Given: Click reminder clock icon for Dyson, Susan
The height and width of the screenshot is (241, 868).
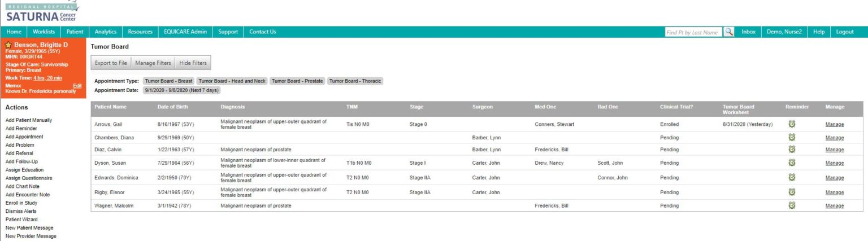Looking at the screenshot, I should pyautogui.click(x=792, y=163).
